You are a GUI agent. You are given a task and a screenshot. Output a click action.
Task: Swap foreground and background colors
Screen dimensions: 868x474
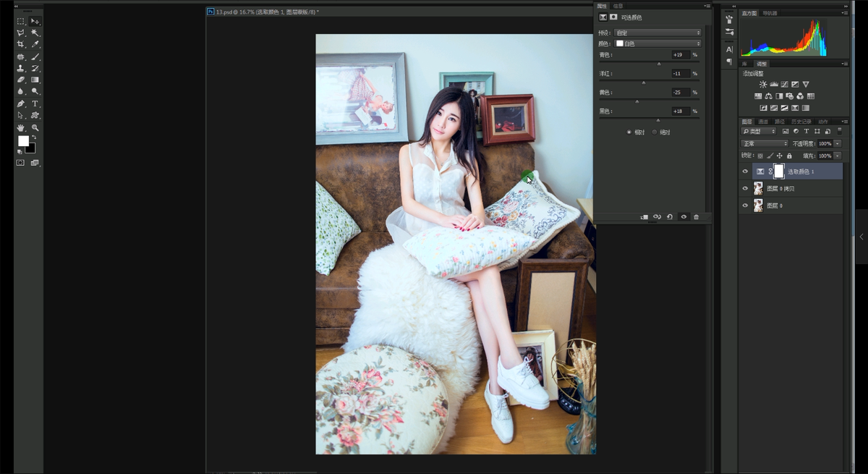pos(34,137)
